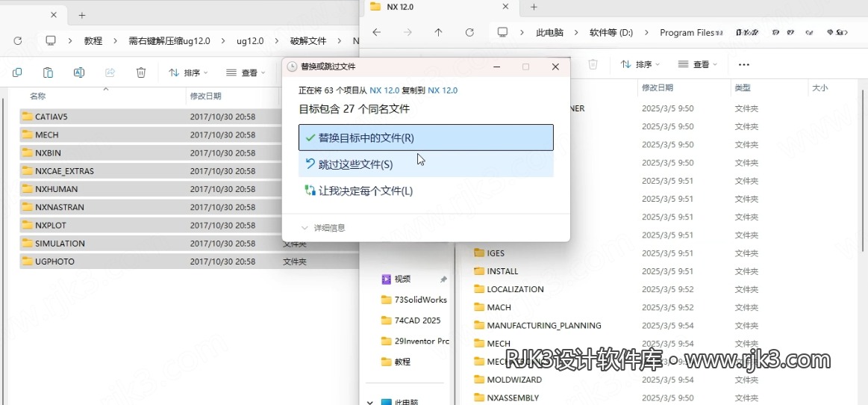Click the refresh icon in the left window address bar

(x=18, y=40)
